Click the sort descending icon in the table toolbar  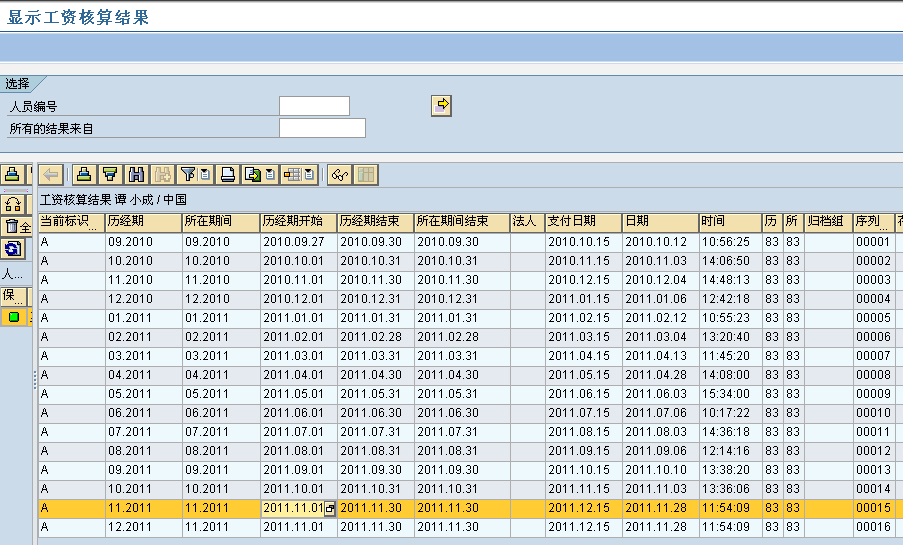(x=111, y=174)
